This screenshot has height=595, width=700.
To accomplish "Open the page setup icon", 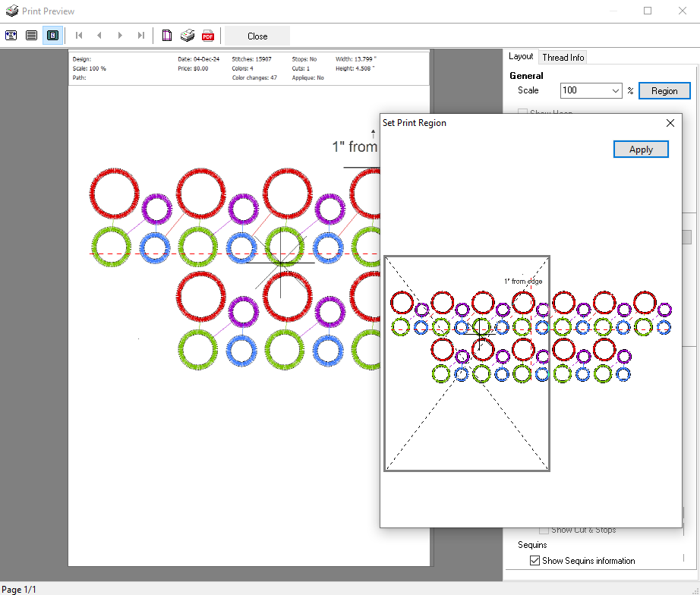I will [167, 36].
